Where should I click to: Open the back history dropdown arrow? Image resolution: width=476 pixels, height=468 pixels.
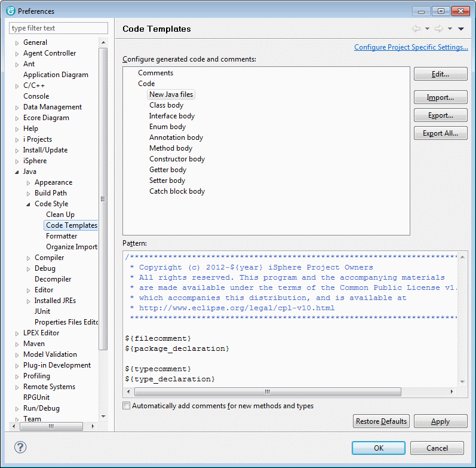pos(427,29)
